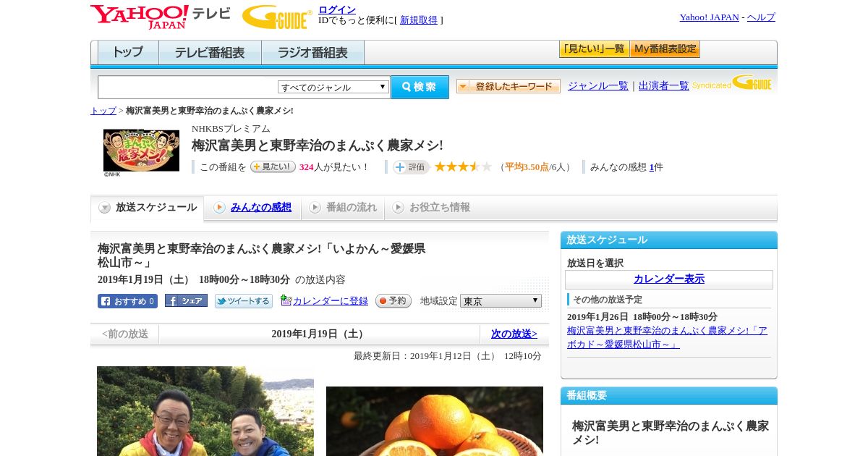Click the Facebook おすすめ button
Viewport: 868px width, 456px height.
coord(127,301)
